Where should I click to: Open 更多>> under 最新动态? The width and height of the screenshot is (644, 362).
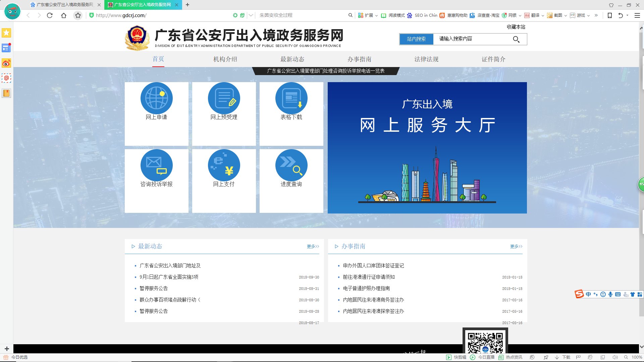tap(312, 246)
